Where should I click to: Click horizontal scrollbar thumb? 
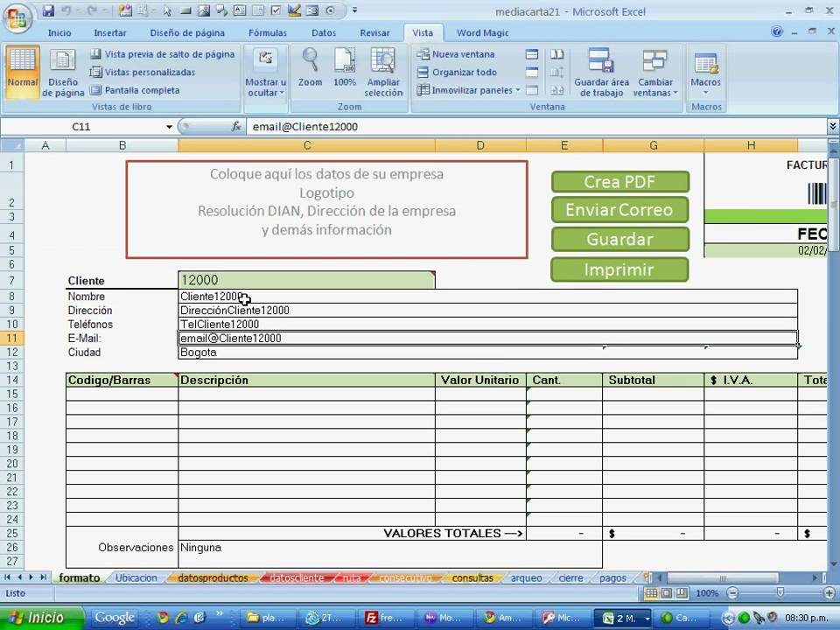(723, 578)
